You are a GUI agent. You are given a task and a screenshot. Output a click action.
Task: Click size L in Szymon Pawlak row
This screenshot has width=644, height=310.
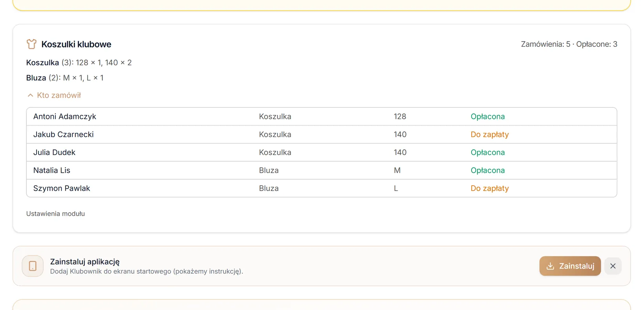point(396,188)
